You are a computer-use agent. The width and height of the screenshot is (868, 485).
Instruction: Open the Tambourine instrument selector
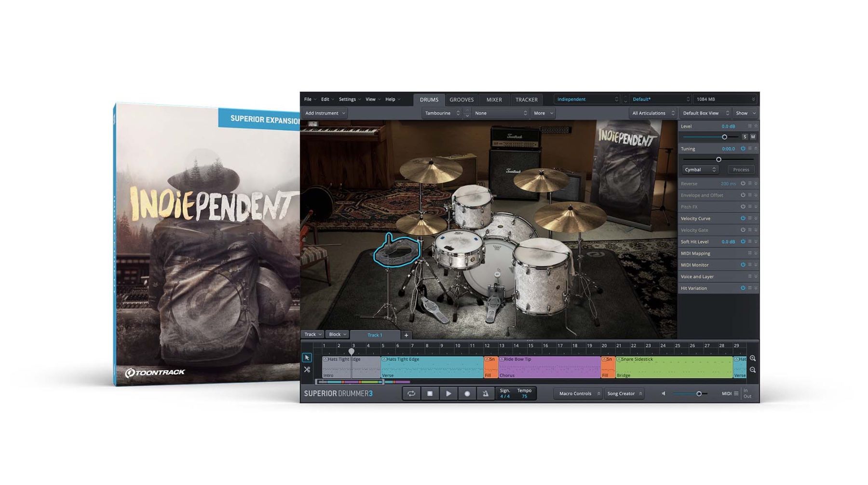(x=442, y=113)
